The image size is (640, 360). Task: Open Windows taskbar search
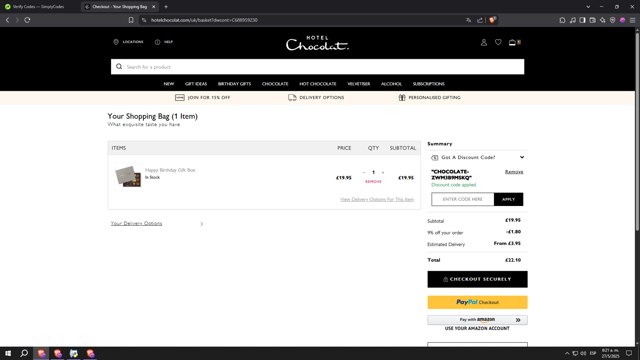click(24, 353)
